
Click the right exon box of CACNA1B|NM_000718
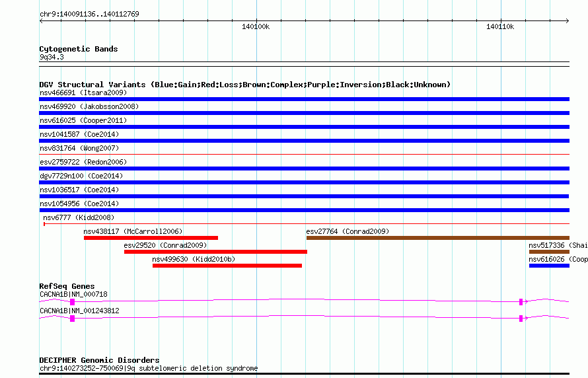(x=521, y=302)
